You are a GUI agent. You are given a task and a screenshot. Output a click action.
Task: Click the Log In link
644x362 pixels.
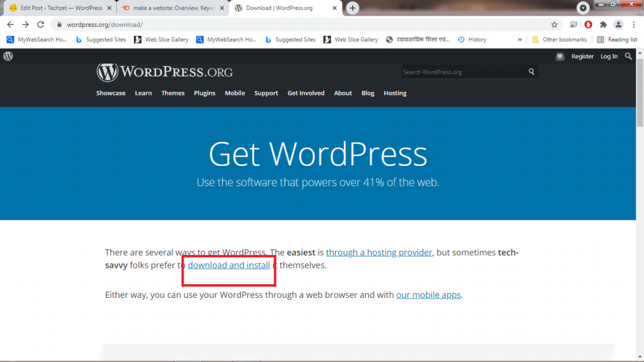pos(609,57)
